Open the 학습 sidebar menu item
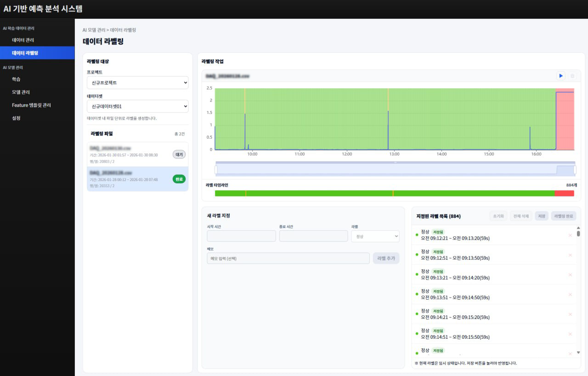Screen dimensions: 588x376 [16, 79]
